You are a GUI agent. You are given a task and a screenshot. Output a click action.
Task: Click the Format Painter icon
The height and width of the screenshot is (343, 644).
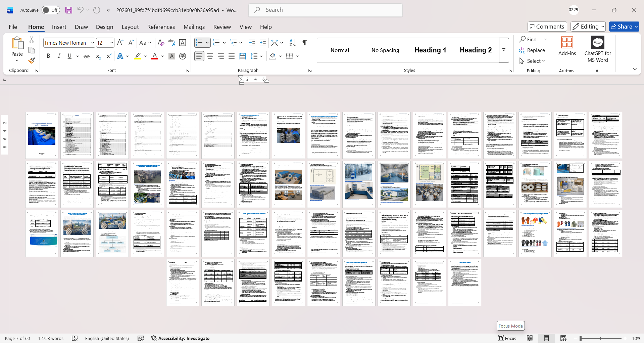tap(32, 61)
